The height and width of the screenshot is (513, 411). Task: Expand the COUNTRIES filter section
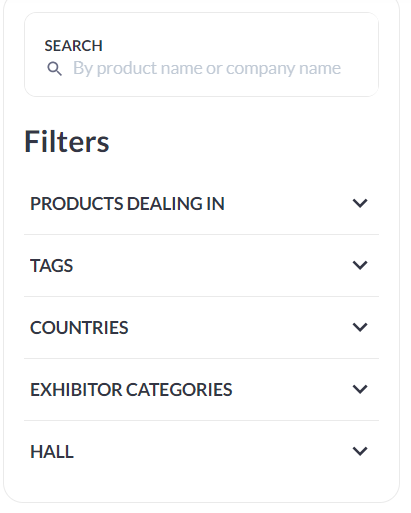tap(201, 328)
